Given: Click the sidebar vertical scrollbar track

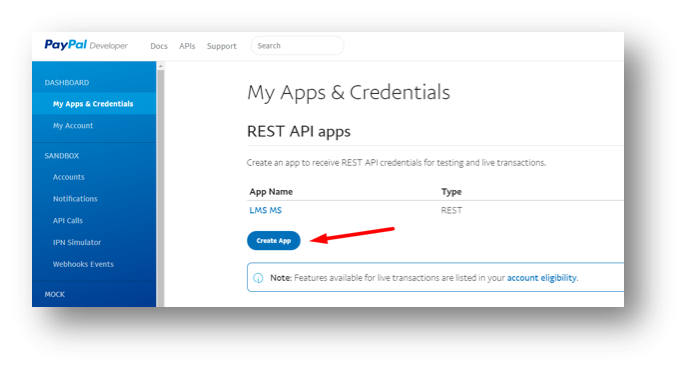Looking at the screenshot, I should [160, 189].
